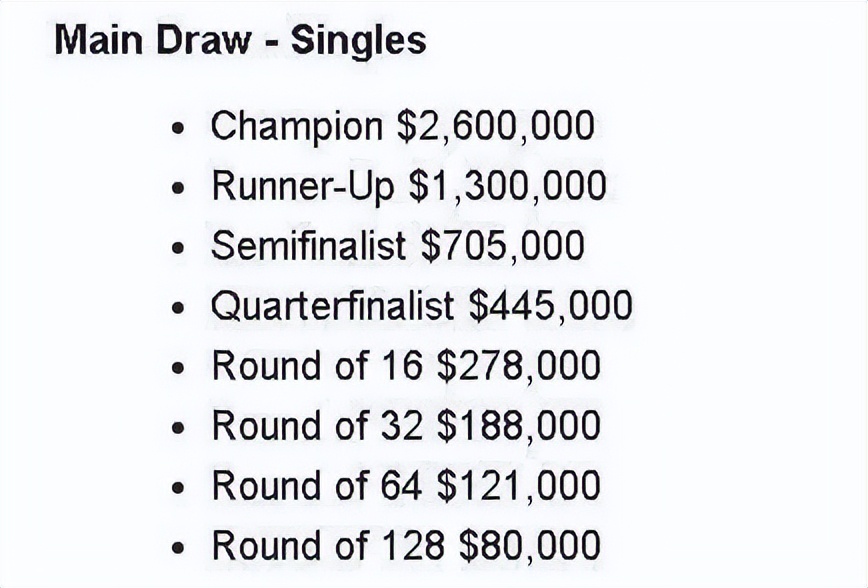Click the bullet beside Quarterfinalist
The width and height of the screenshot is (868, 588).
pyautogui.click(x=178, y=308)
